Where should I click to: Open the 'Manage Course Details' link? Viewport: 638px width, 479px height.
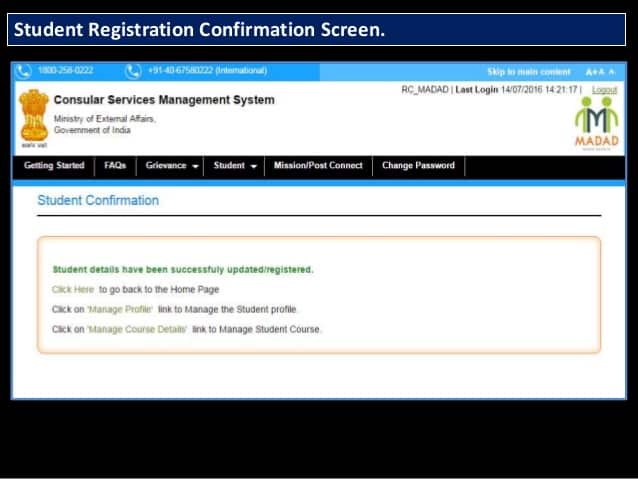pyautogui.click(x=137, y=329)
